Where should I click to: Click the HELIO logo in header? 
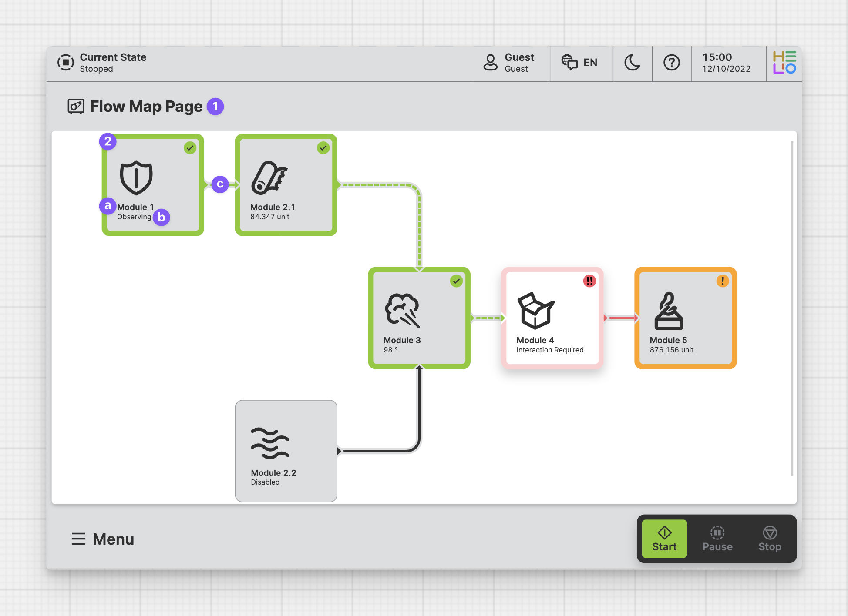pyautogui.click(x=784, y=63)
